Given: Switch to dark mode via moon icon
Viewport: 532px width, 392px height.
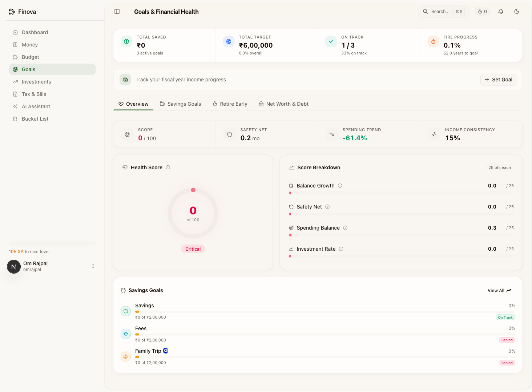Looking at the screenshot, I should click(517, 12).
